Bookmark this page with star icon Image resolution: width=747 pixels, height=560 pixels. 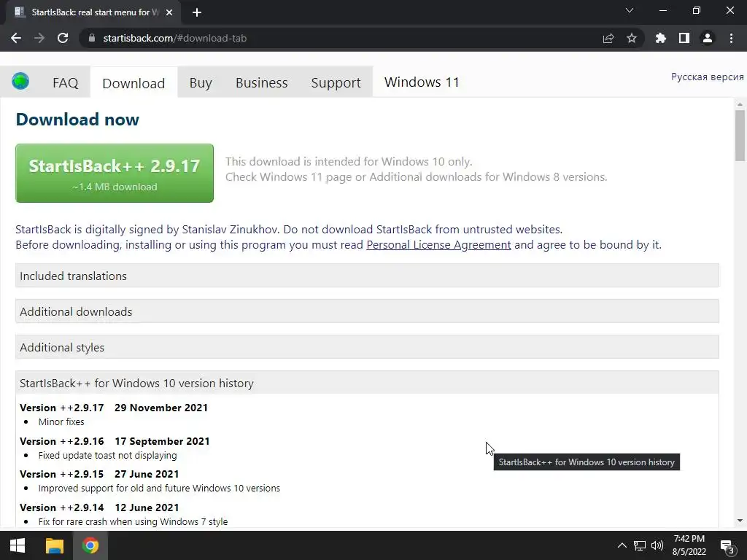point(632,38)
